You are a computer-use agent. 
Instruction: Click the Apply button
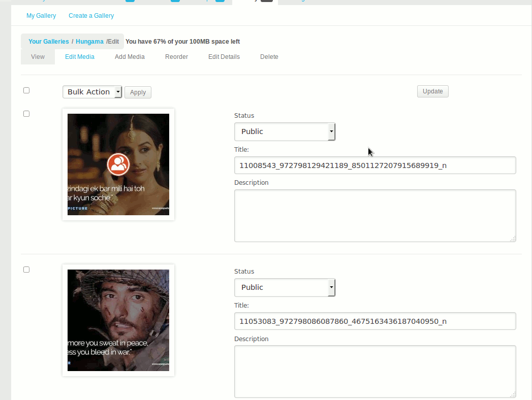tap(138, 92)
